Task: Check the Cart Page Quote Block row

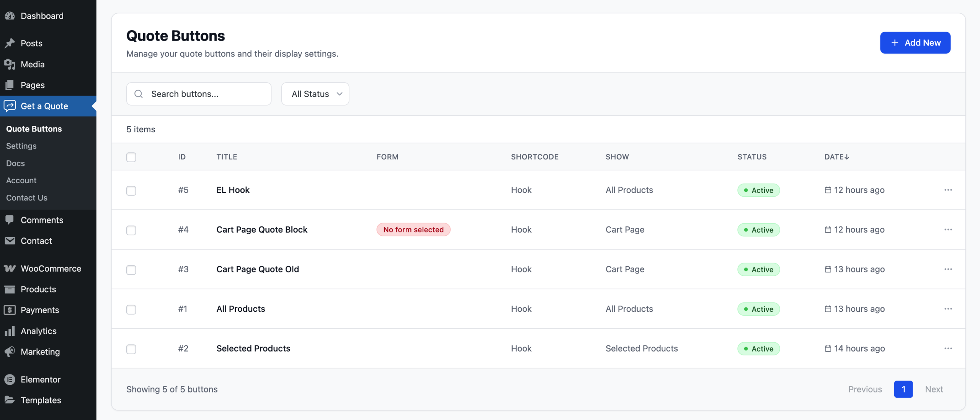Action: click(x=131, y=230)
